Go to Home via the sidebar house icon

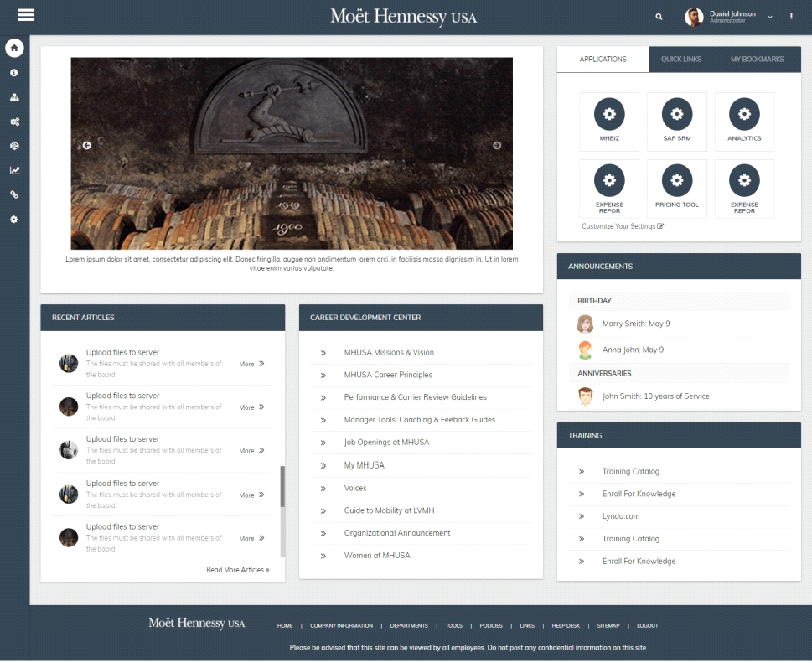pos(14,48)
